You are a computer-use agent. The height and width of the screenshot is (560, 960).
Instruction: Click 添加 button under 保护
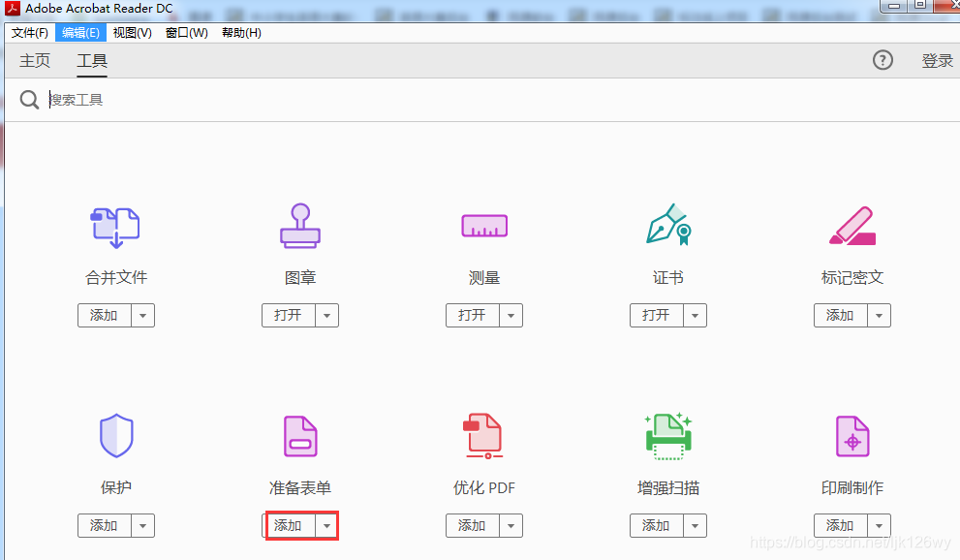[105, 526]
